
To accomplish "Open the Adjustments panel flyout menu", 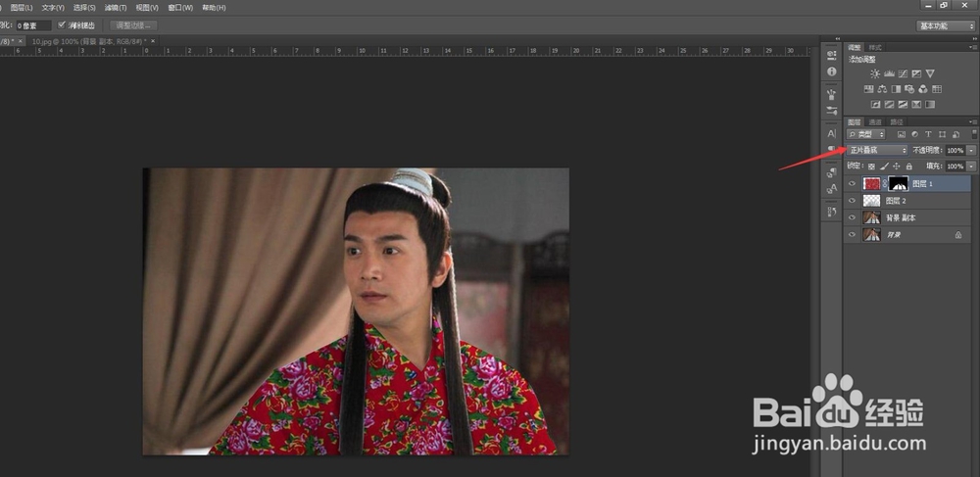I will click(973, 47).
